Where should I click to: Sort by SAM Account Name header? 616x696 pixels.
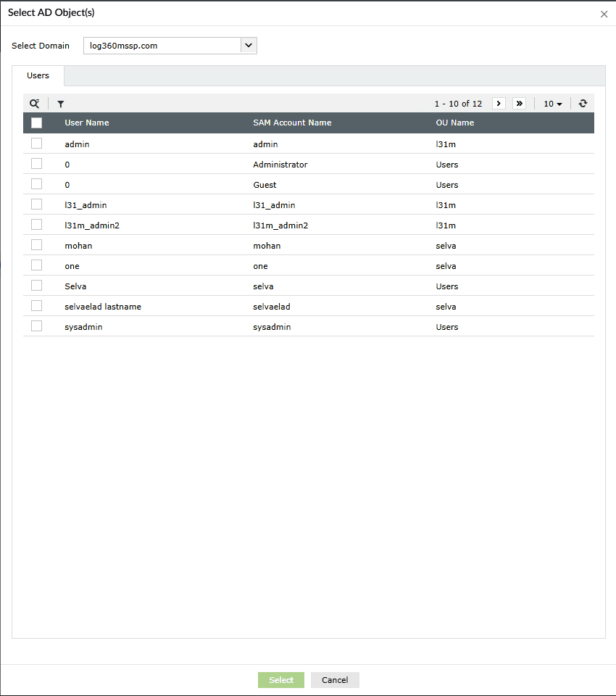point(292,123)
